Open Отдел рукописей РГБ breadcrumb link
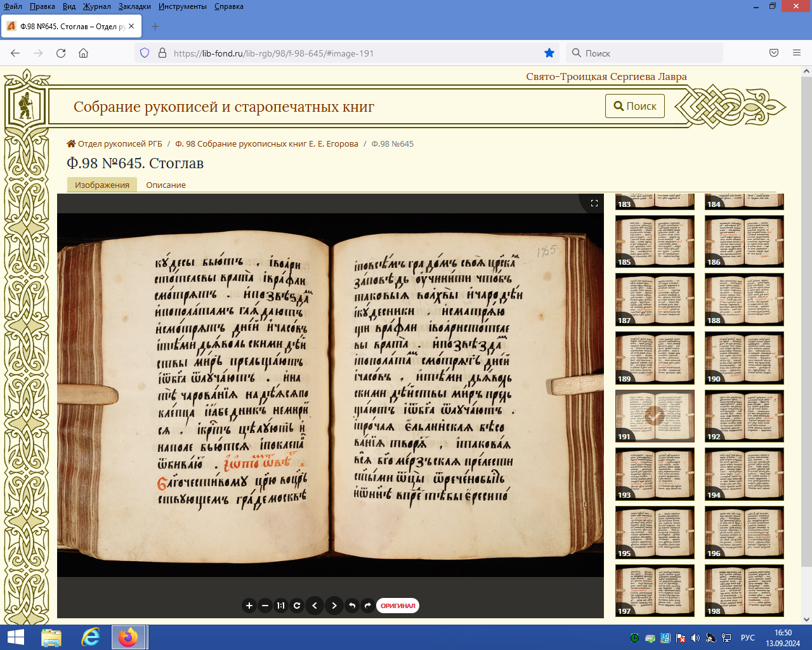The width and height of the screenshot is (812, 650). pos(115,144)
